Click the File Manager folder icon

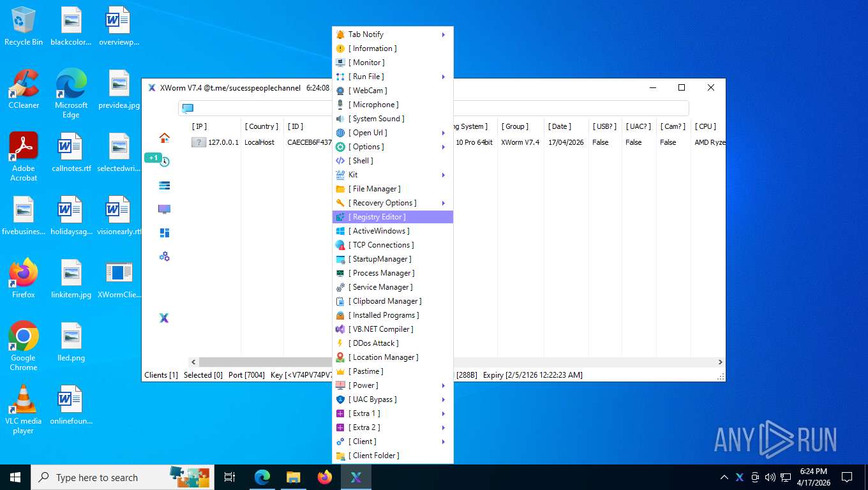pos(340,189)
